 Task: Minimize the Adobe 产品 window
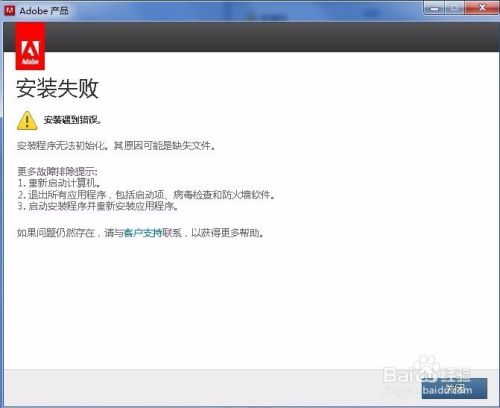pyautogui.click(x=435, y=8)
